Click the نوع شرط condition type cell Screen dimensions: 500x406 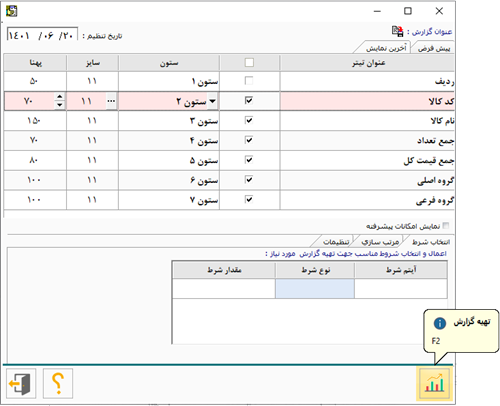[x=315, y=288]
